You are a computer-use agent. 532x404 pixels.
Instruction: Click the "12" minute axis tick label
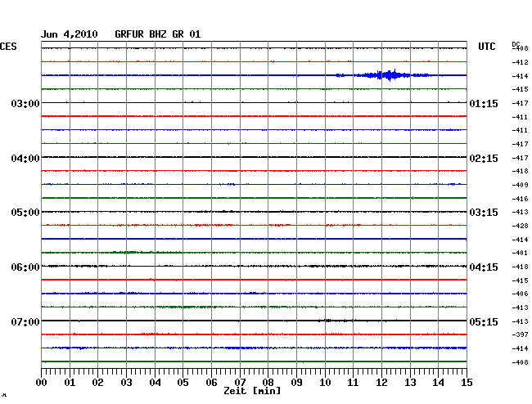381,383
